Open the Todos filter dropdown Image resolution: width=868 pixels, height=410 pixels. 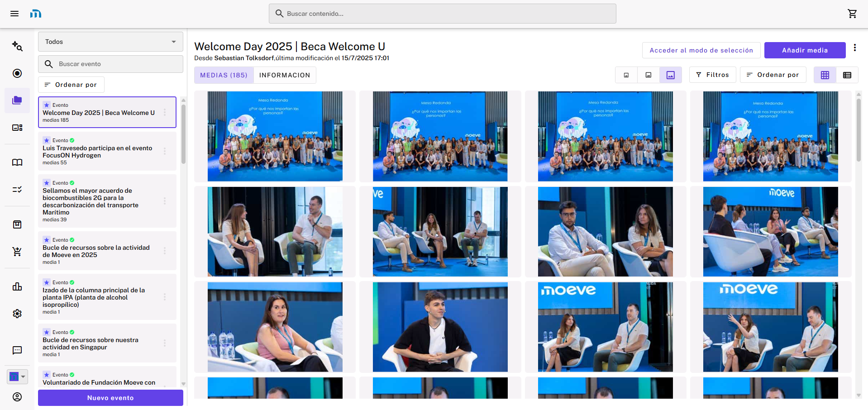(x=110, y=42)
